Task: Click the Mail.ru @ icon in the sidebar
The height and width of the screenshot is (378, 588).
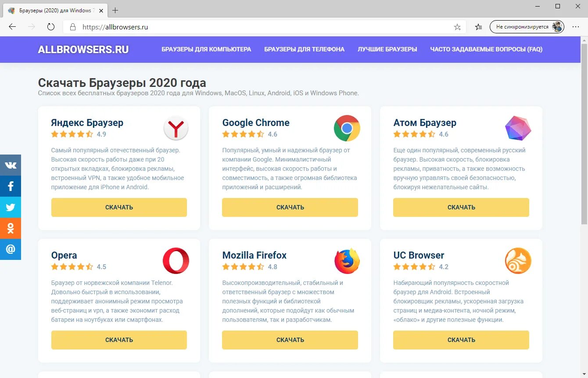Action: [11, 249]
